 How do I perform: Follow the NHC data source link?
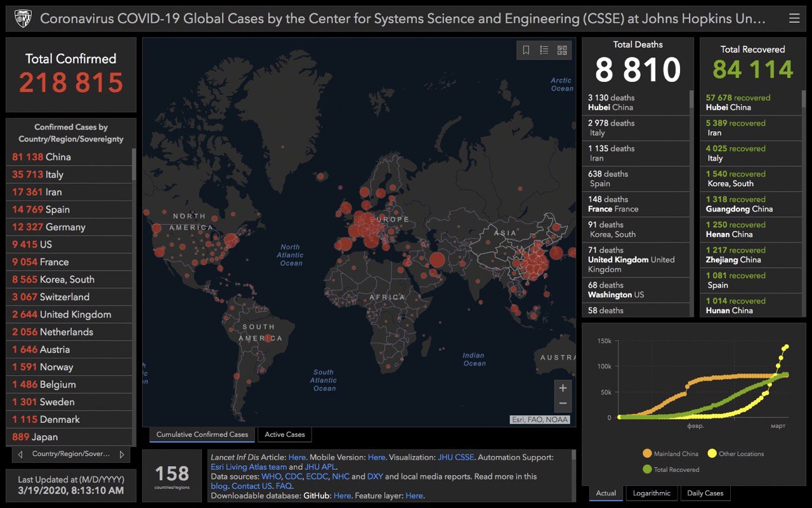pyautogui.click(x=341, y=476)
